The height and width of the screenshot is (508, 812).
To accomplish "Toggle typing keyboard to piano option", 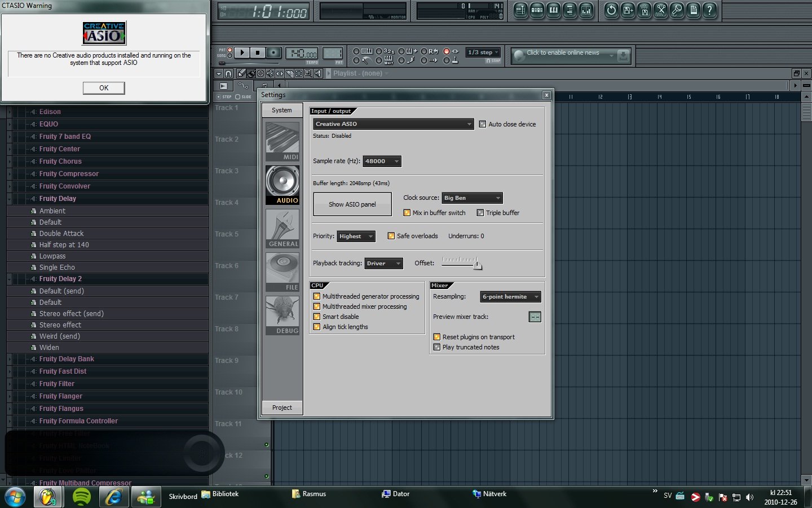I will click(356, 51).
